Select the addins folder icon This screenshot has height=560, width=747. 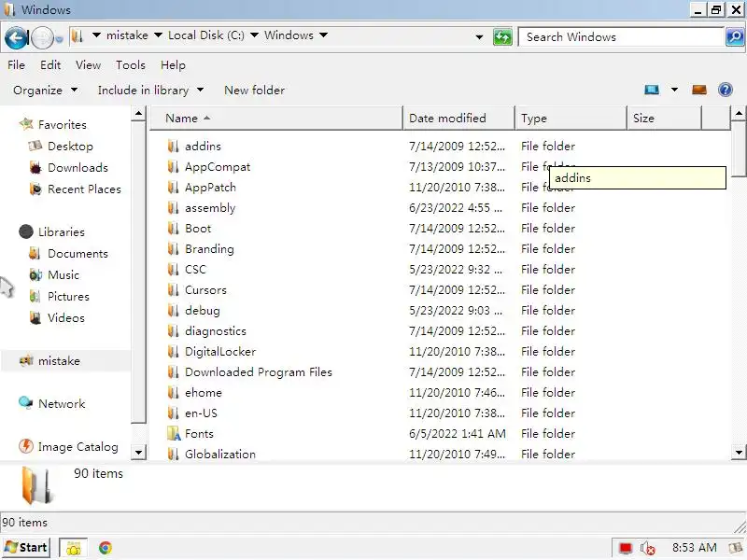pyautogui.click(x=174, y=147)
